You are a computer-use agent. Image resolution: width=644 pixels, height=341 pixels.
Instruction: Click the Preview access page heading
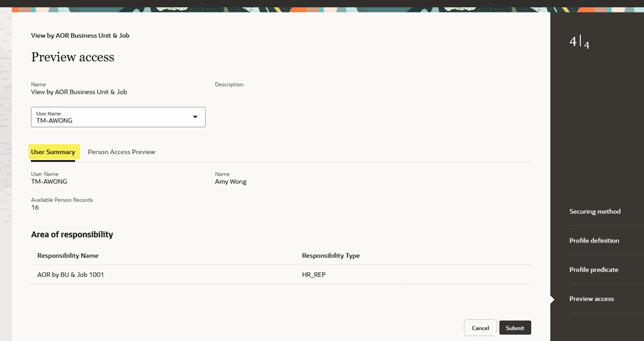(x=73, y=56)
